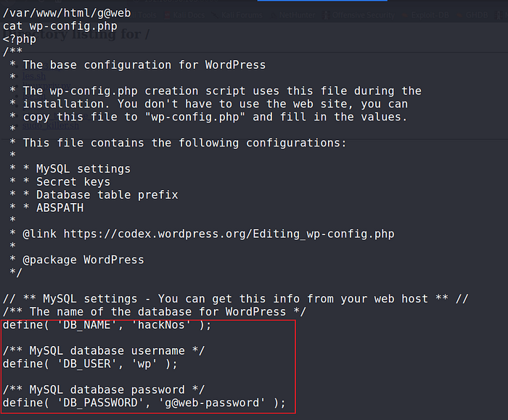Viewport: 508px width, 420px height.
Task: Click the faint les.sh file link
Action: 33,76
